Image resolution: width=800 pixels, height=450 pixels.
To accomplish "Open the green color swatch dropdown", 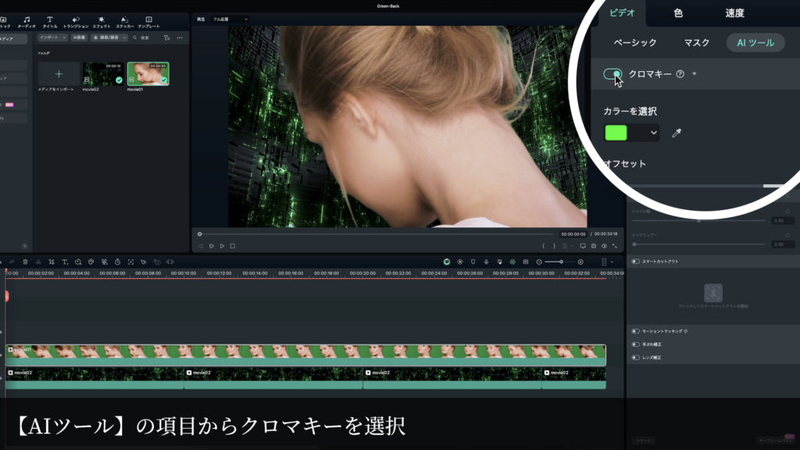I will (632, 133).
